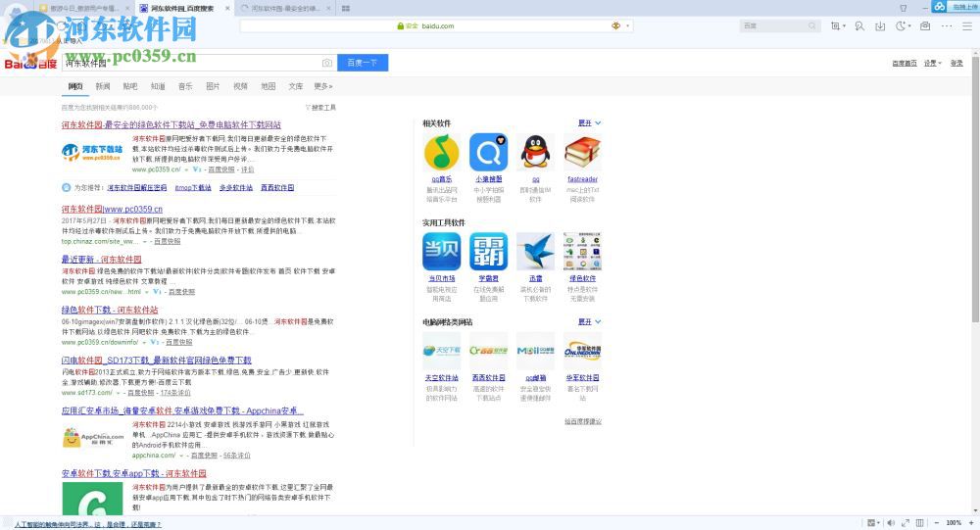Click the blue 百度一下 search button
Viewport: 980px width, 530px height.
click(363, 63)
